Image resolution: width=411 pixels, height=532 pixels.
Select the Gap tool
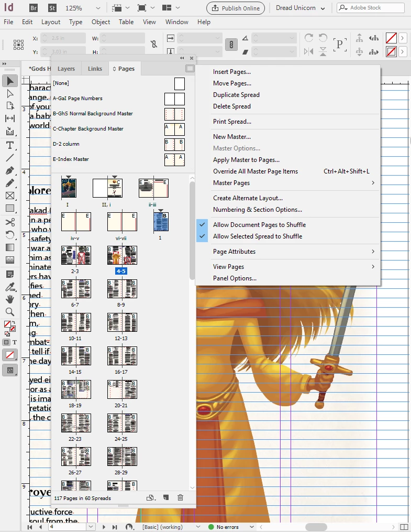tap(10, 118)
